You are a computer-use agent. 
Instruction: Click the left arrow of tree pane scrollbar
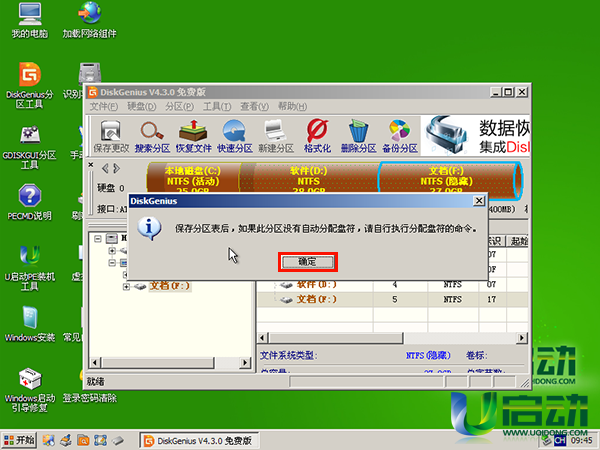pyautogui.click(x=95, y=362)
